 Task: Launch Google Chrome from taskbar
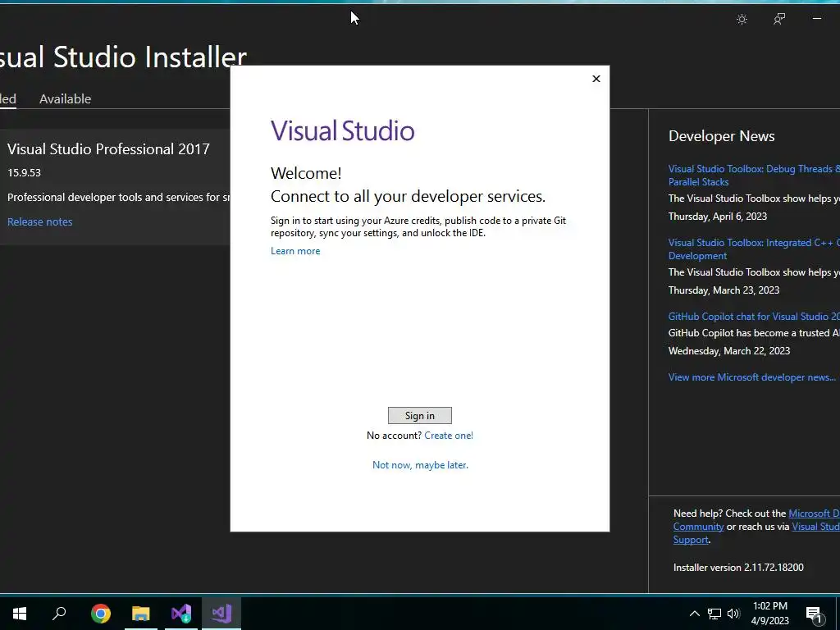(100, 614)
